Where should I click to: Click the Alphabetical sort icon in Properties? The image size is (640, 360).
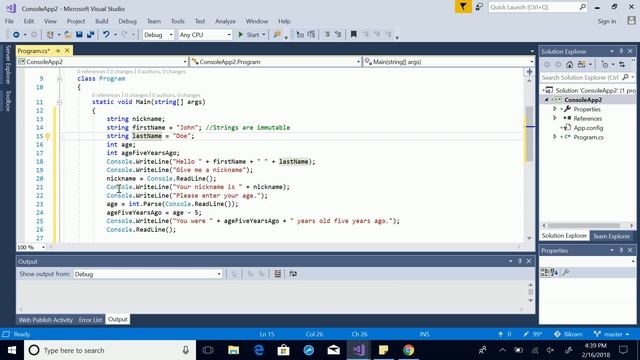click(554, 272)
